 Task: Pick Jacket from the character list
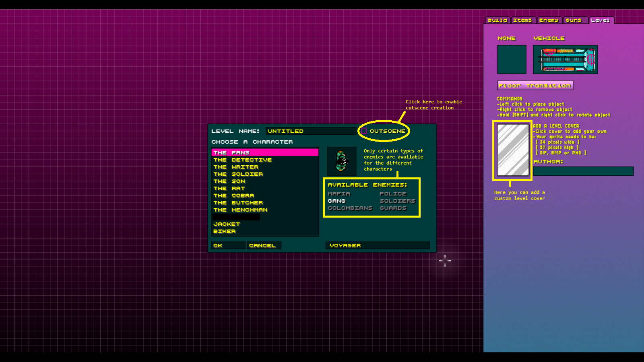pos(227,224)
